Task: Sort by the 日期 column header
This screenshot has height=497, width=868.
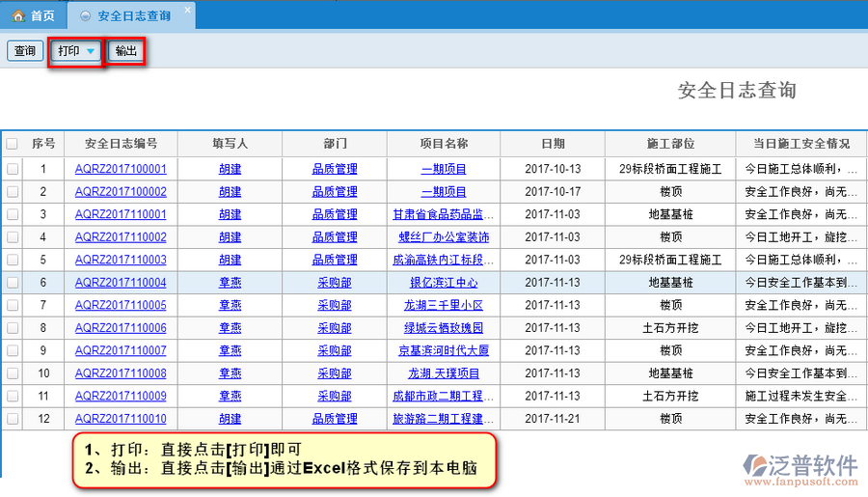Action: pyautogui.click(x=553, y=144)
